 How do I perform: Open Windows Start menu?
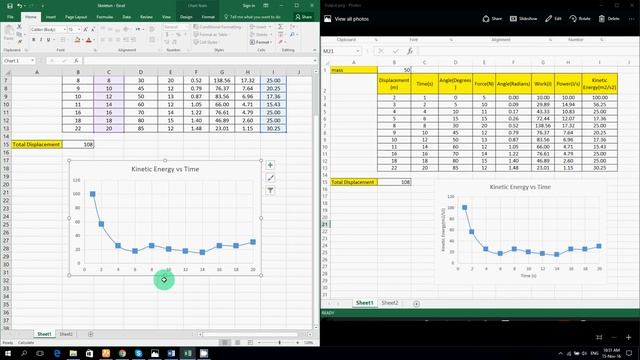pos(8,353)
